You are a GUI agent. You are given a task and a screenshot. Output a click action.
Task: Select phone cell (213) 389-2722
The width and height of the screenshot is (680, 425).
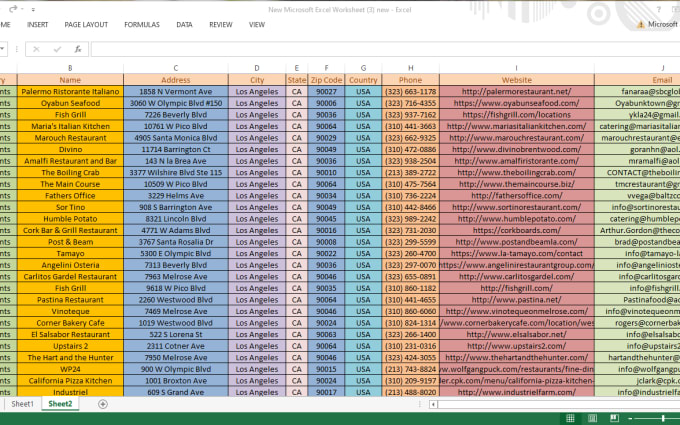point(411,173)
